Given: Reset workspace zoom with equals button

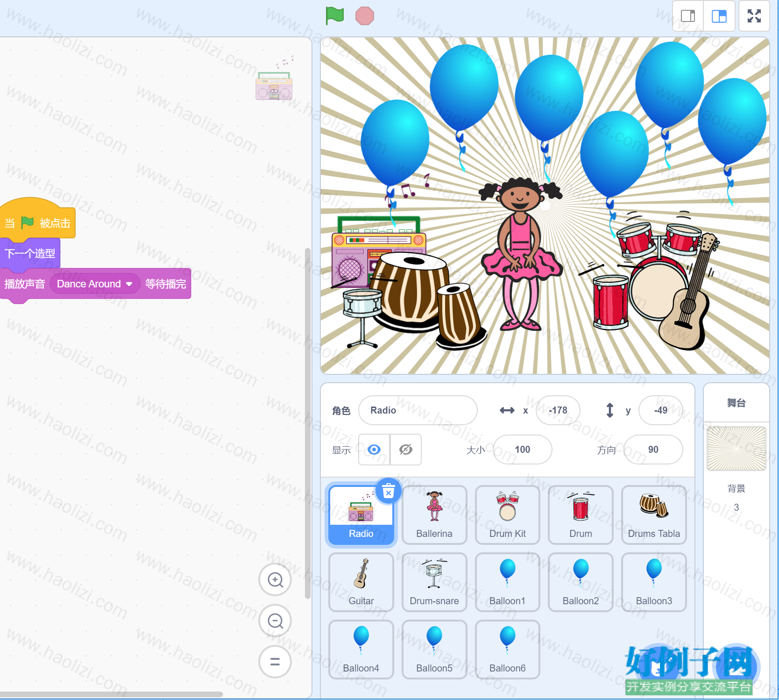Looking at the screenshot, I should tap(275, 662).
